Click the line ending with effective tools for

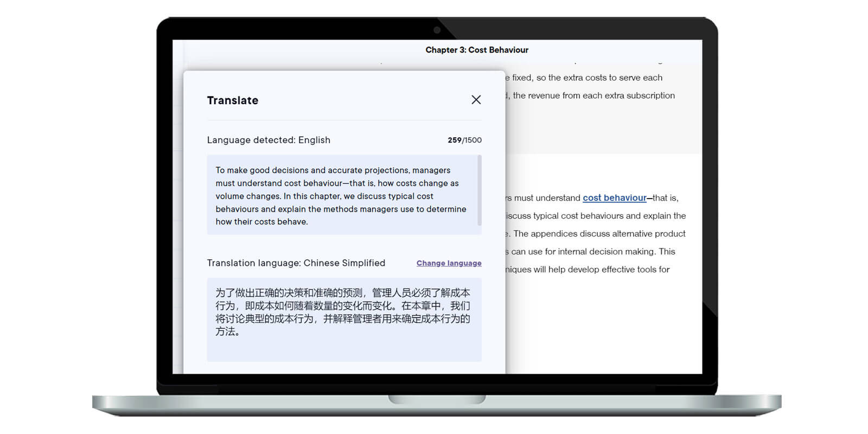tap(589, 270)
